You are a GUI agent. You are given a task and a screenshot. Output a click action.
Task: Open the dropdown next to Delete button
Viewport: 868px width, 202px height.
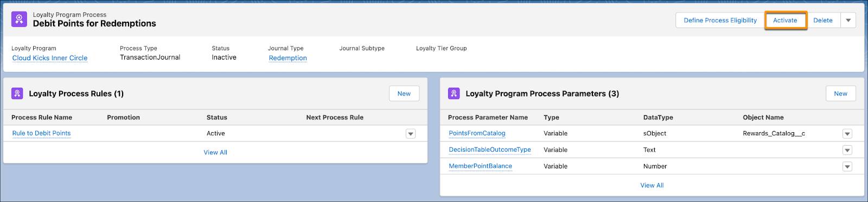click(x=848, y=21)
